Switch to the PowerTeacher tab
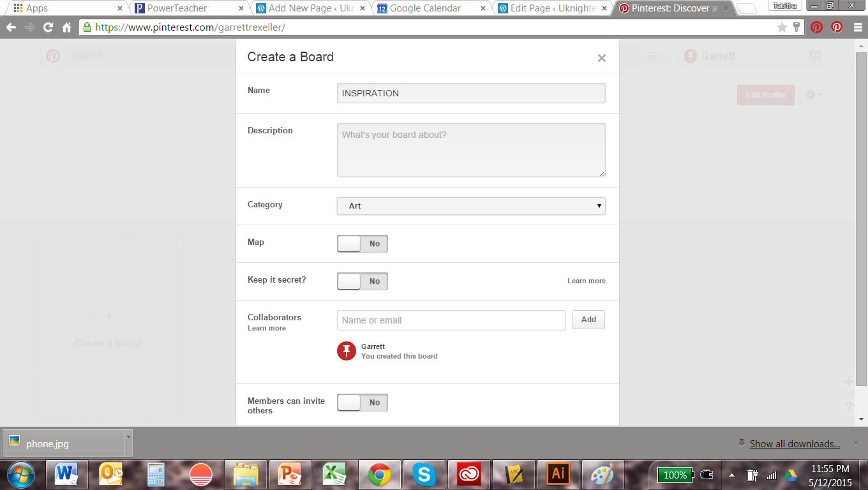 177,8
